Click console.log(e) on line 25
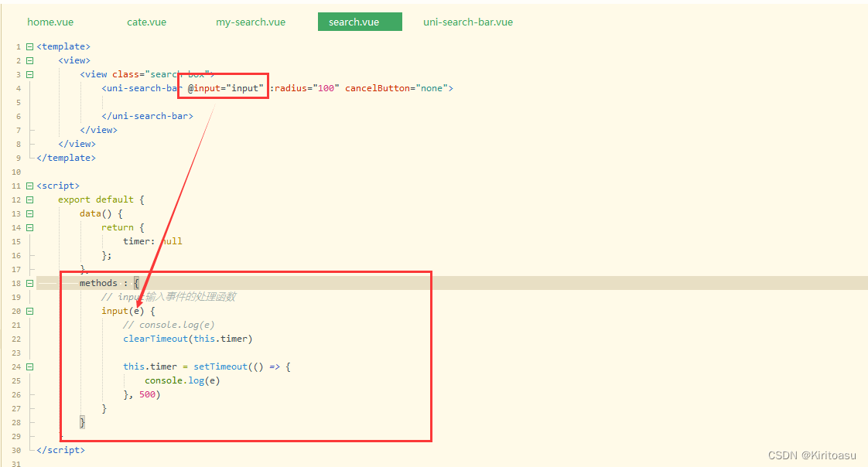This screenshot has width=868, height=467. tap(182, 380)
